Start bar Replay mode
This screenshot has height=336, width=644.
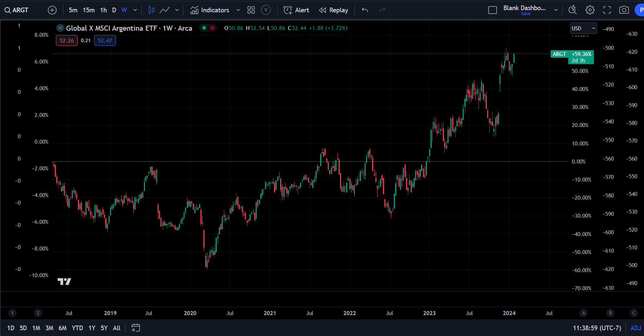[334, 10]
